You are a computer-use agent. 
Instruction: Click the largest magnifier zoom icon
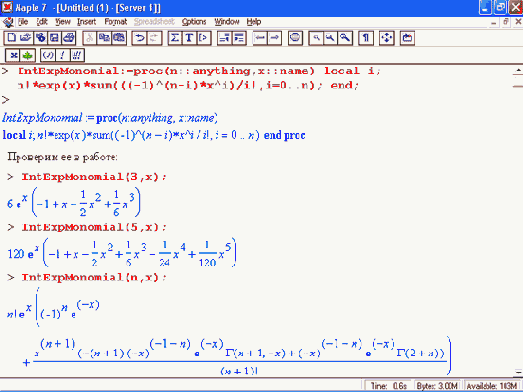345,38
